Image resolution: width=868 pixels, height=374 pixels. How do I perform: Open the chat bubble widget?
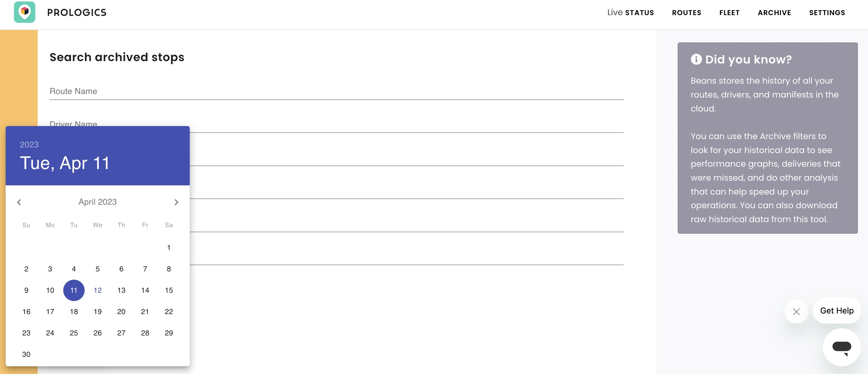coord(841,347)
